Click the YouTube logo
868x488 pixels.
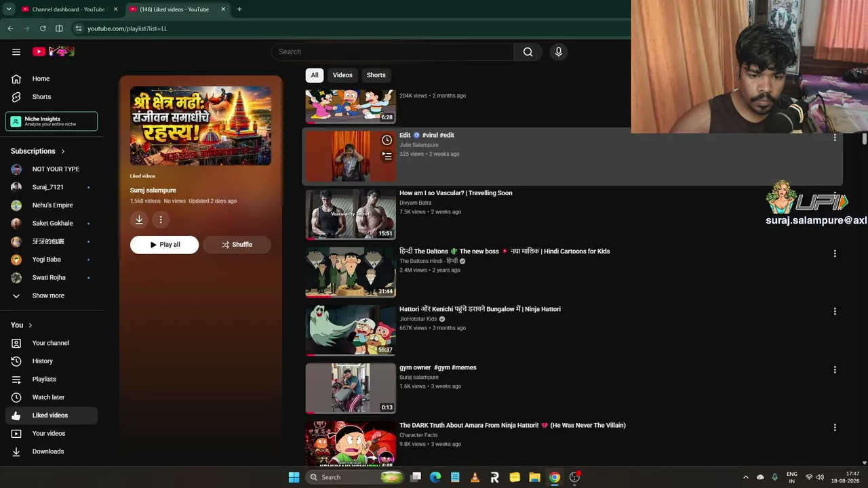coord(53,52)
